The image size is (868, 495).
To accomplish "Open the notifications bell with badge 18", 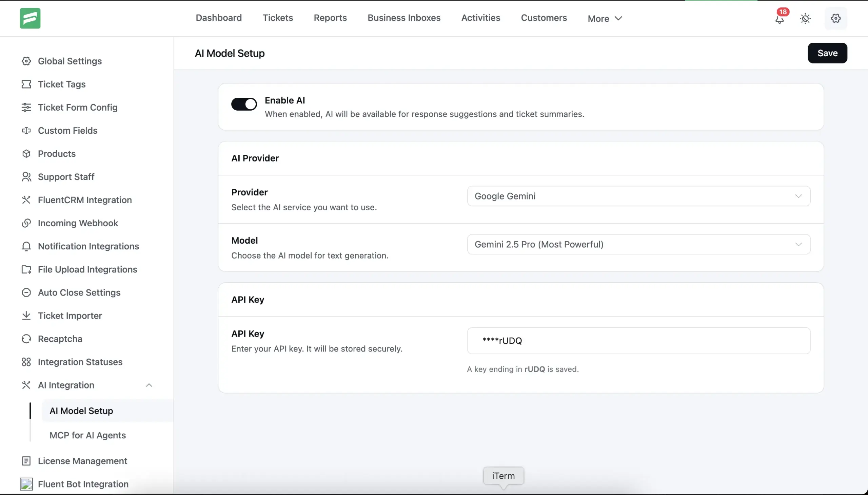I will (780, 18).
